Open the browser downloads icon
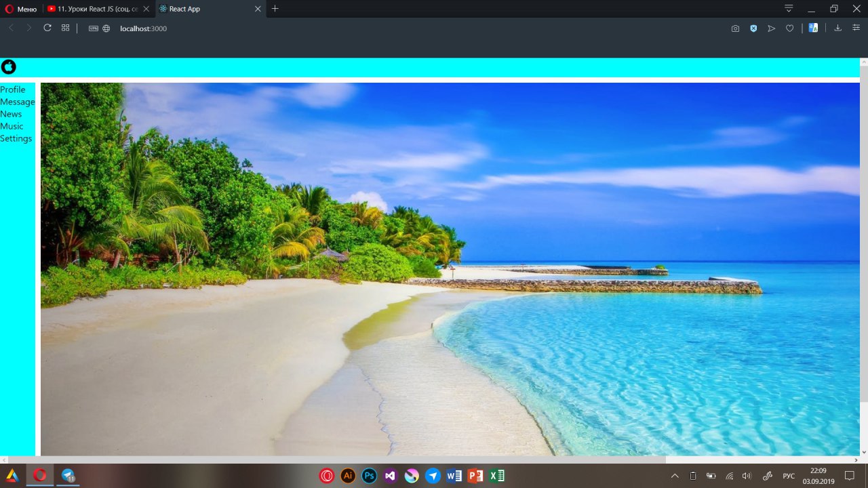This screenshot has height=488, width=868. pos(837,28)
